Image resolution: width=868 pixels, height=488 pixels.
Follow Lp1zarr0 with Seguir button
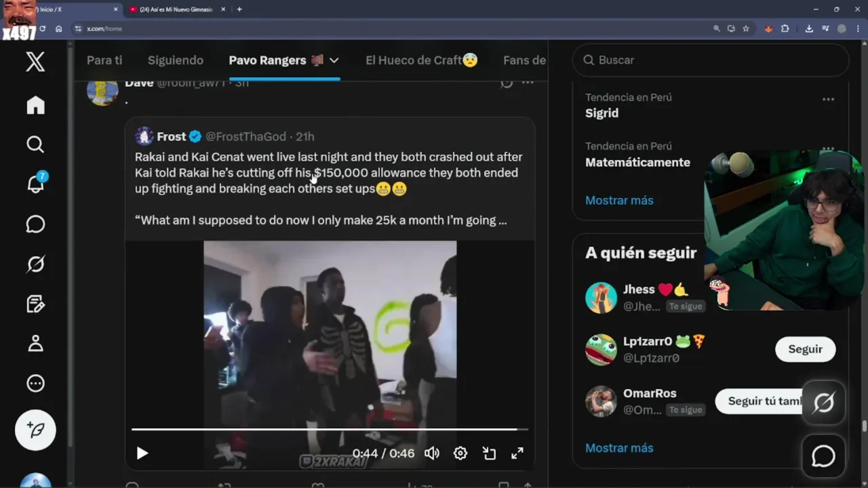805,349
